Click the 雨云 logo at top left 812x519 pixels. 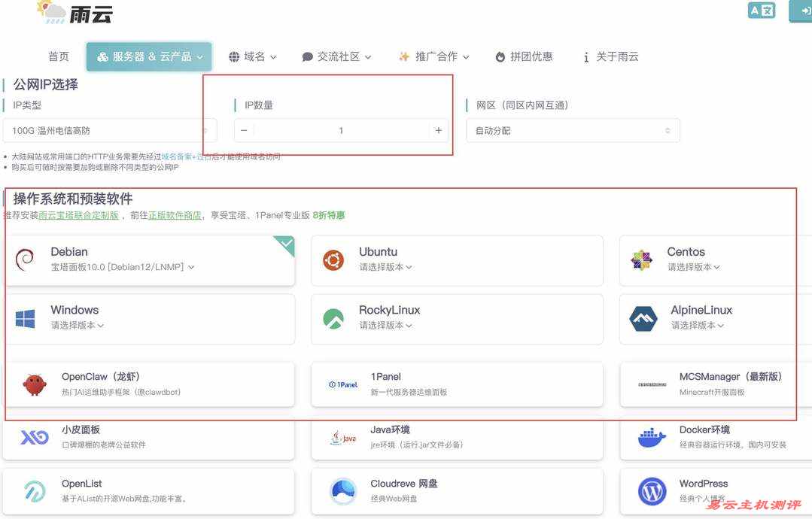75,13
